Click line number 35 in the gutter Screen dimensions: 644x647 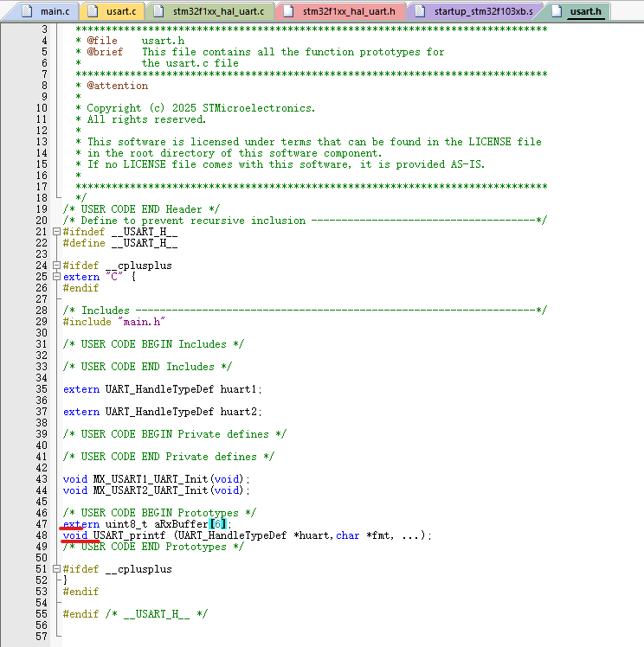pos(42,389)
